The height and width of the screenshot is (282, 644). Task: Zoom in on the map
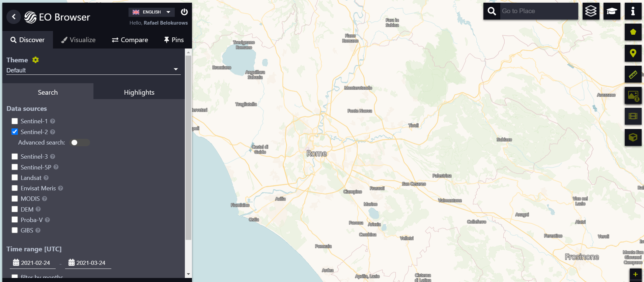(x=636, y=274)
